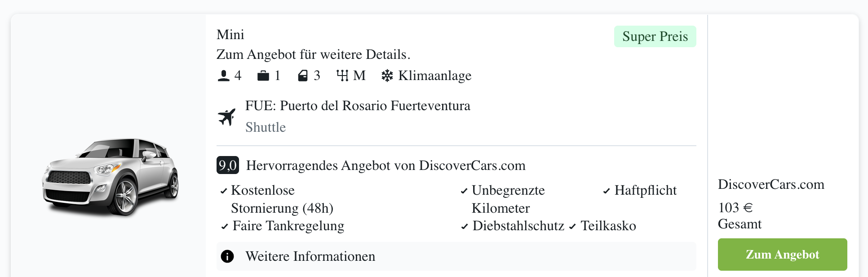Click the Kostenlose Stornierung checkmark

(x=224, y=191)
